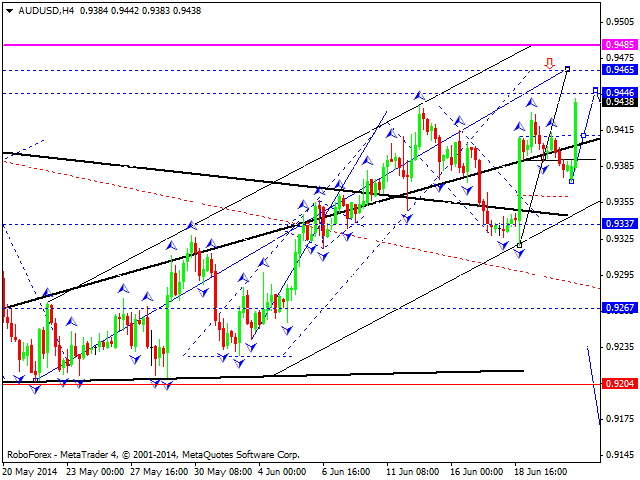Image resolution: width=640 pixels, height=480 pixels.
Task: Click the 0.9465 blue level label
Action: 620,69
